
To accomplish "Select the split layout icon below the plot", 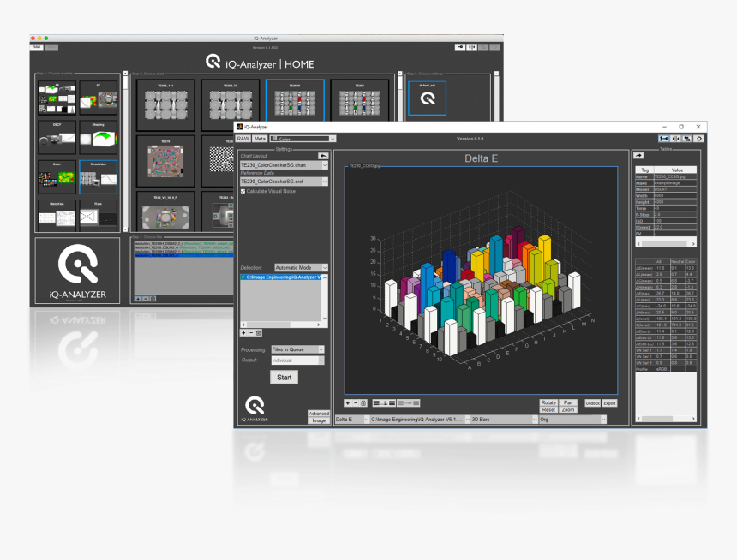I will coord(384,403).
